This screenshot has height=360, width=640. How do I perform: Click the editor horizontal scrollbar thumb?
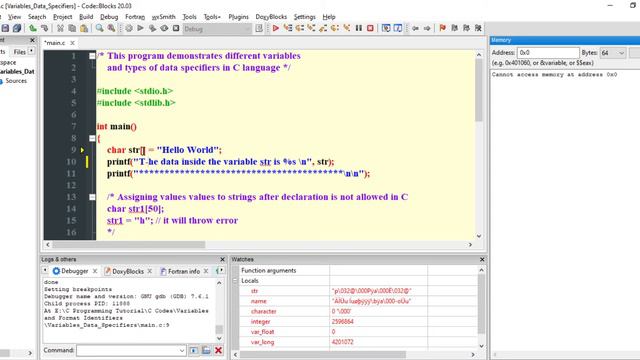pyautogui.click(x=129, y=244)
